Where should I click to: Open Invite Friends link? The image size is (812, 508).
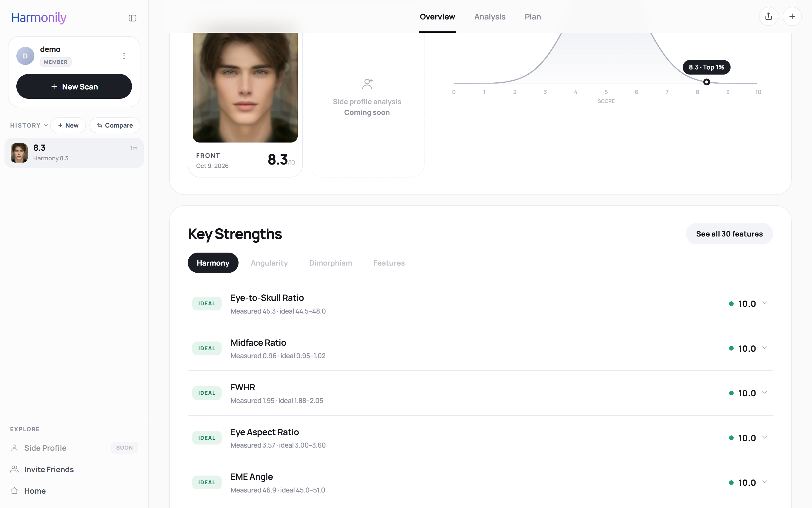click(49, 469)
